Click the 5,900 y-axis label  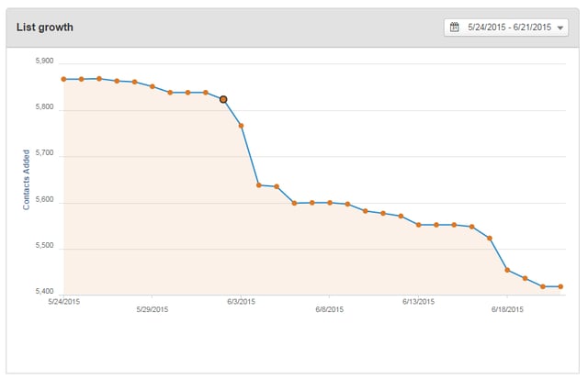tap(44, 62)
